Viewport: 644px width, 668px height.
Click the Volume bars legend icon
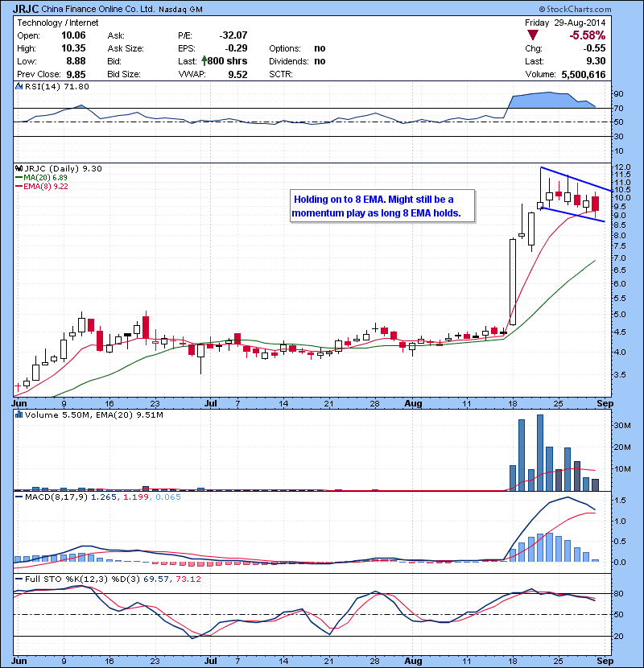click(x=19, y=414)
